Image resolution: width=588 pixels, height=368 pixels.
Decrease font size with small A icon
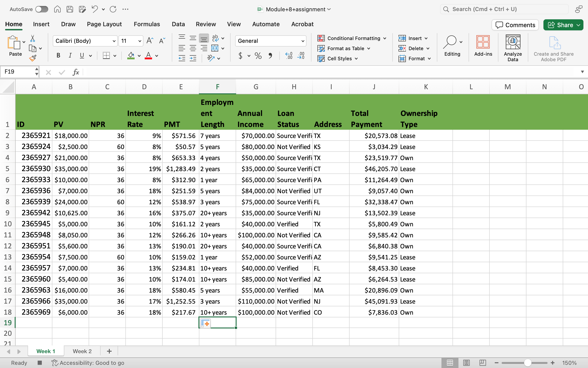pos(162,41)
